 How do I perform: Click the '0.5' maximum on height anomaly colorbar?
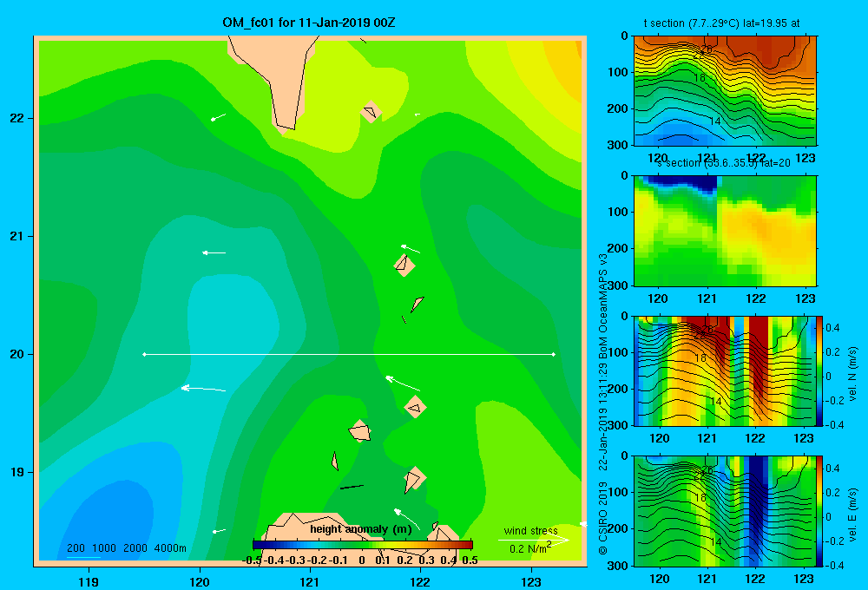(x=470, y=560)
